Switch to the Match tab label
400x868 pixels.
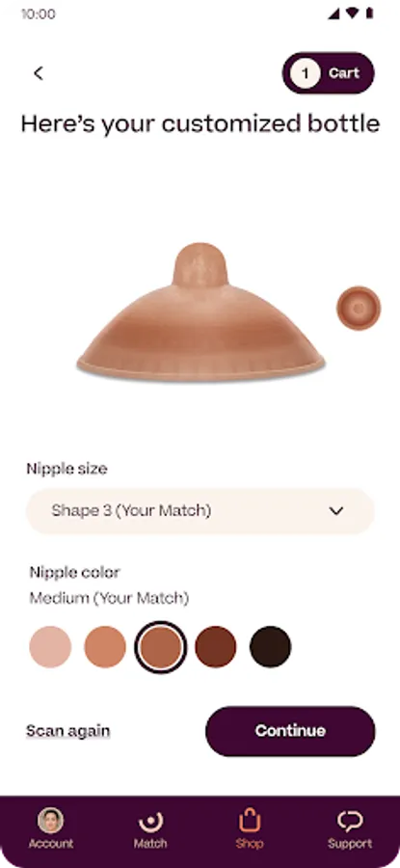[x=150, y=844]
